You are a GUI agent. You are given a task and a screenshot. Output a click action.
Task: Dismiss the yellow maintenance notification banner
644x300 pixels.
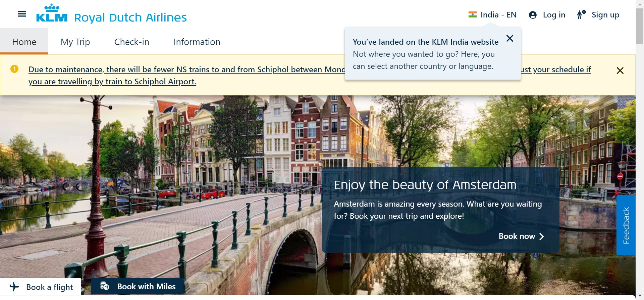620,71
